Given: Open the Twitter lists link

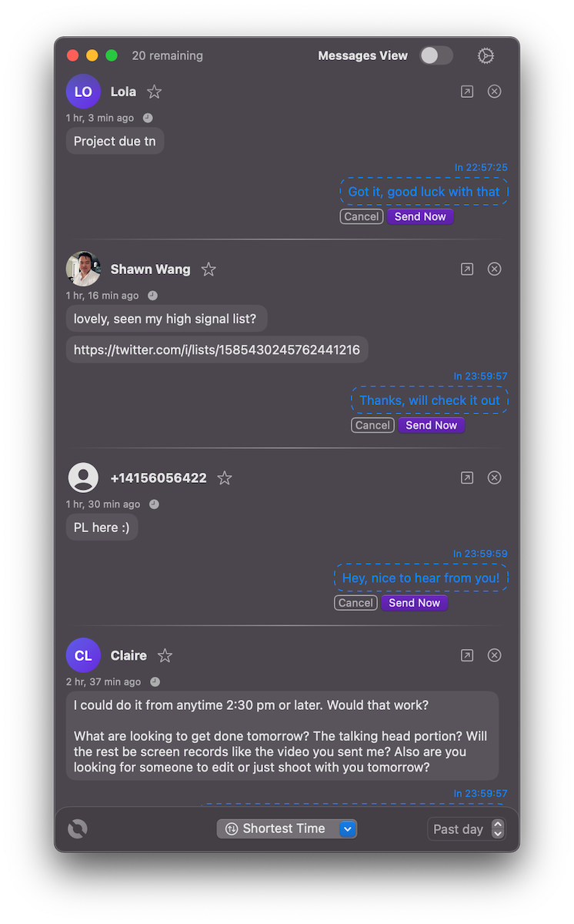Looking at the screenshot, I should (217, 350).
